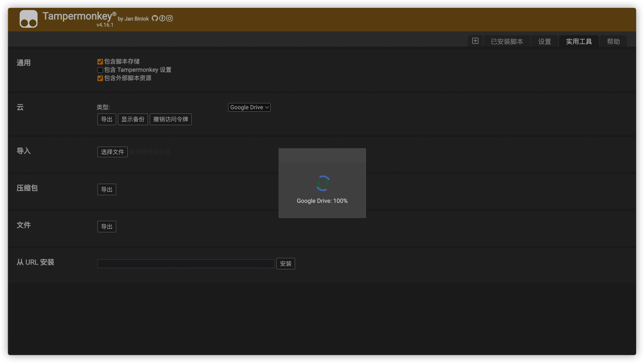
Task: Click the 云 section heading
Action: tap(20, 107)
